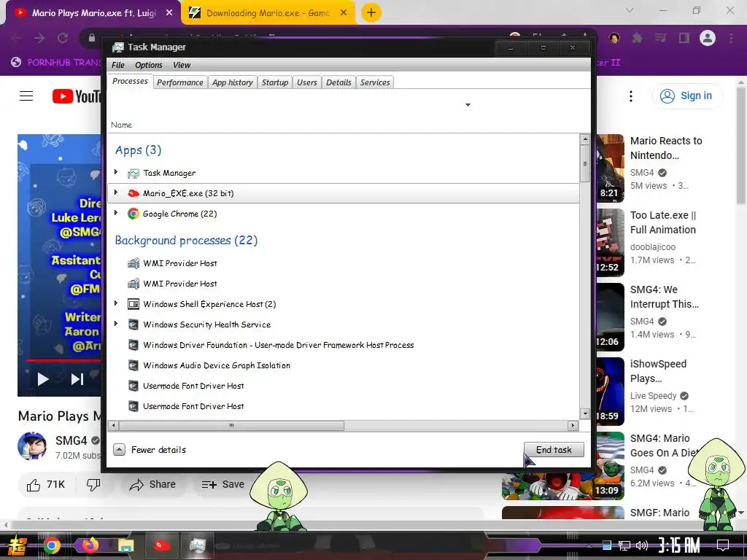Screen dimensions: 747x560
Task: Switch to the App history tab
Action: [233, 82]
